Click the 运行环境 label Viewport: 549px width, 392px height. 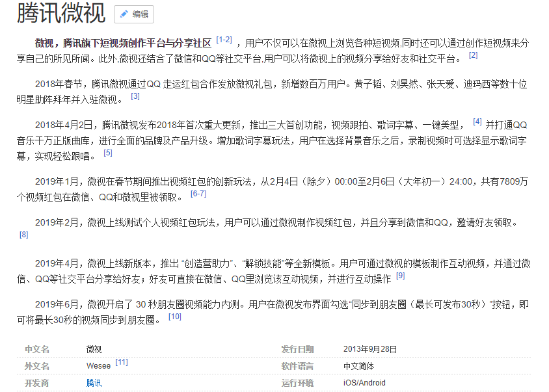298,383
